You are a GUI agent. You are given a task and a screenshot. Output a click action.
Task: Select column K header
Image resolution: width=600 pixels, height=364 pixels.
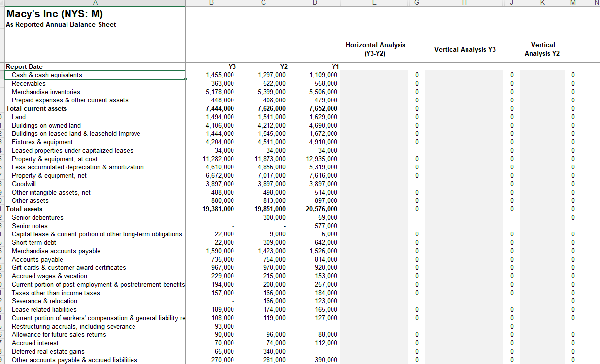(x=542, y=3)
